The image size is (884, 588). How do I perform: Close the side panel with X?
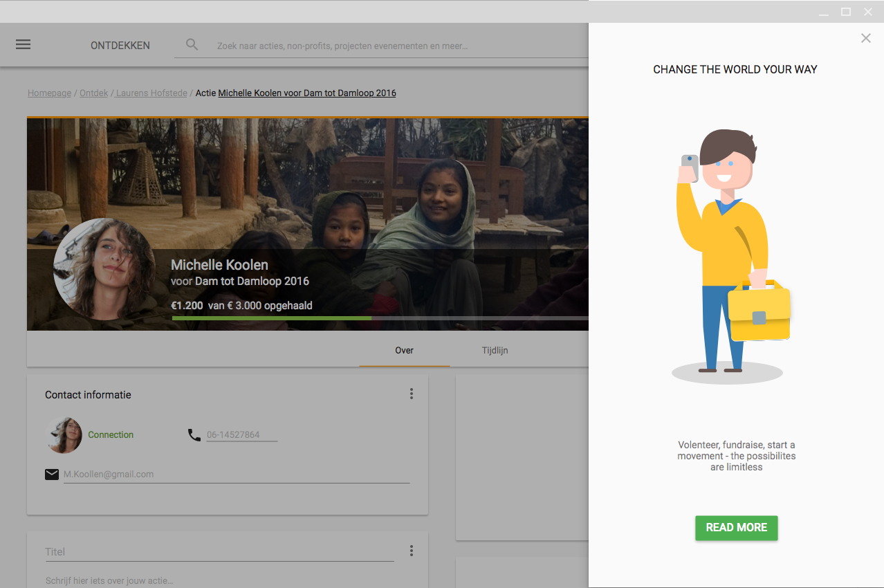click(866, 38)
